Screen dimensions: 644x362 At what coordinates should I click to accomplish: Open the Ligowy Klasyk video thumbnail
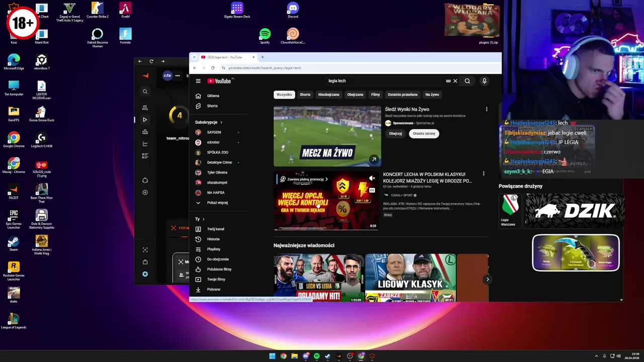pyautogui.click(x=410, y=278)
